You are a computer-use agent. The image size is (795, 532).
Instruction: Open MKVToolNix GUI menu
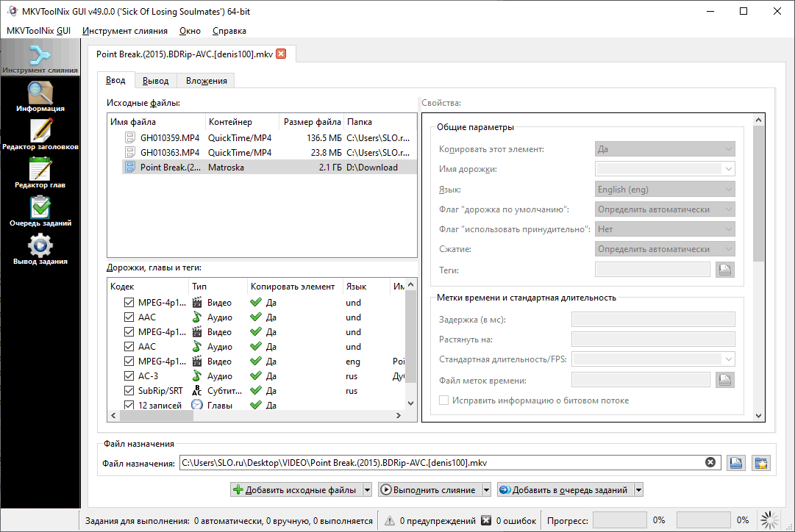(38, 30)
